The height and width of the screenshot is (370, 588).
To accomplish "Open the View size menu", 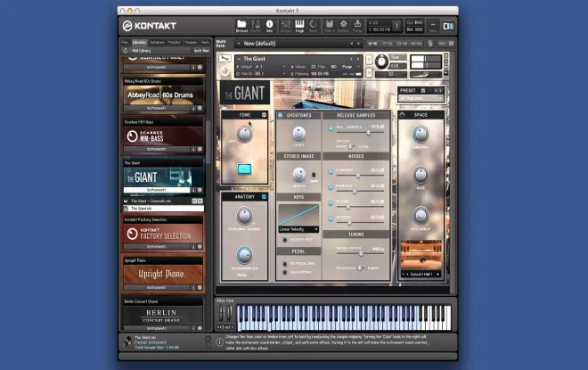I will (x=433, y=26).
